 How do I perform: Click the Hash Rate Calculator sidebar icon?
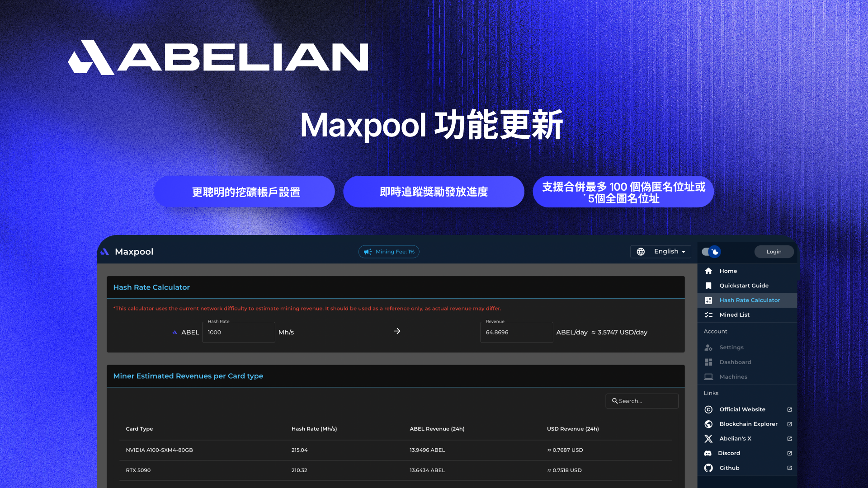click(708, 300)
